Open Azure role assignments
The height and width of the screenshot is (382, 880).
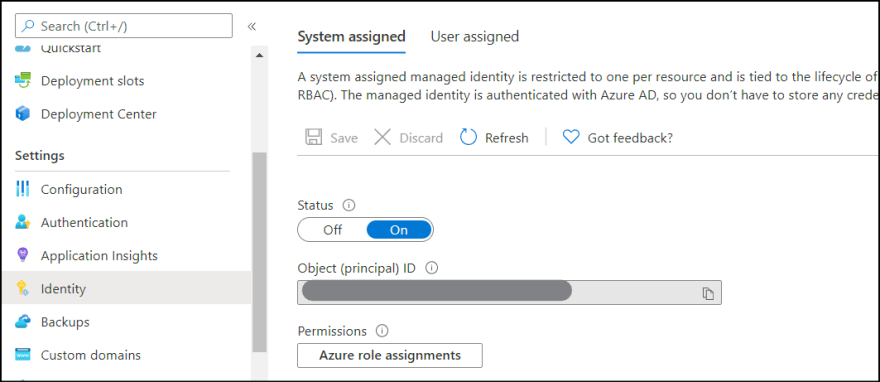pyautogui.click(x=390, y=355)
